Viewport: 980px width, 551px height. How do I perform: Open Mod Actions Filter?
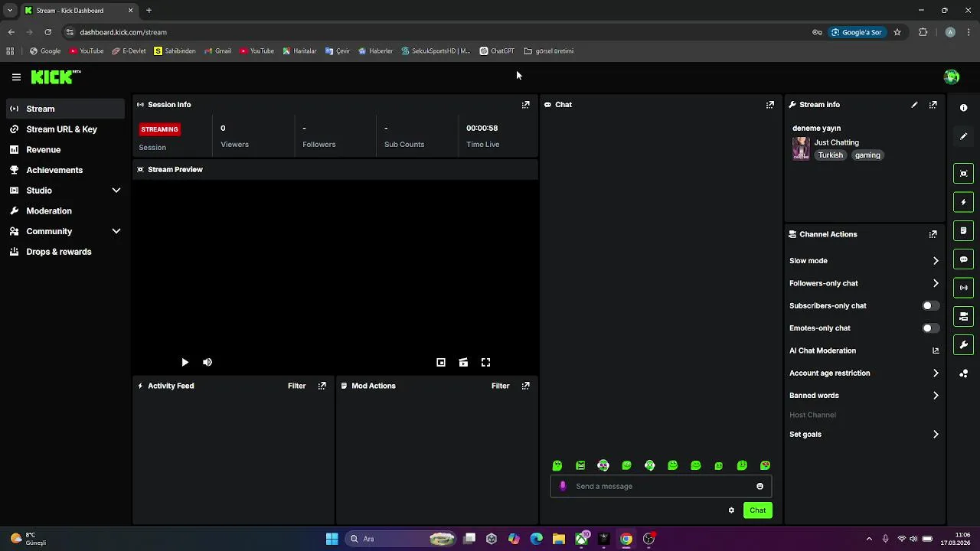pos(500,386)
